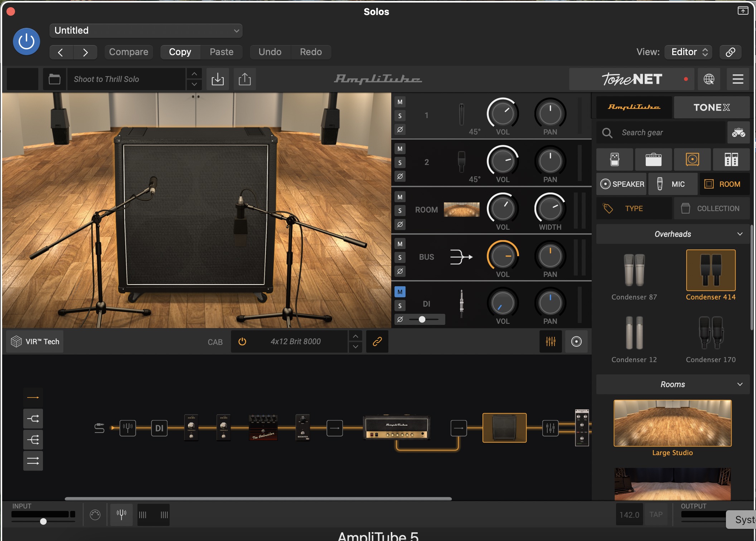Viewport: 756px width, 541px height.
Task: Toggle the plugin power bypass button
Action: [26, 42]
